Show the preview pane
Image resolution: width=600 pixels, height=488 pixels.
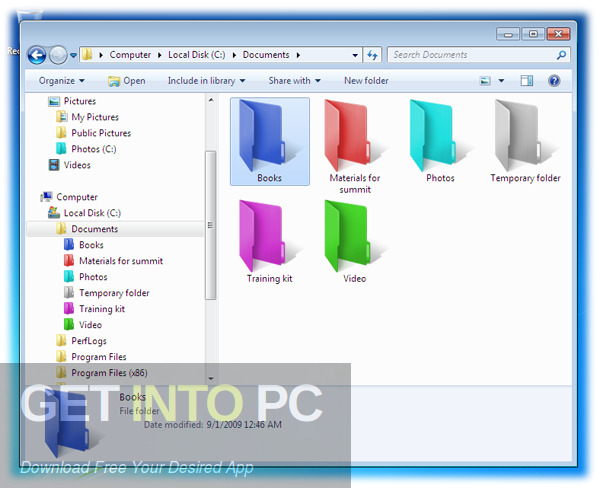coord(527,81)
